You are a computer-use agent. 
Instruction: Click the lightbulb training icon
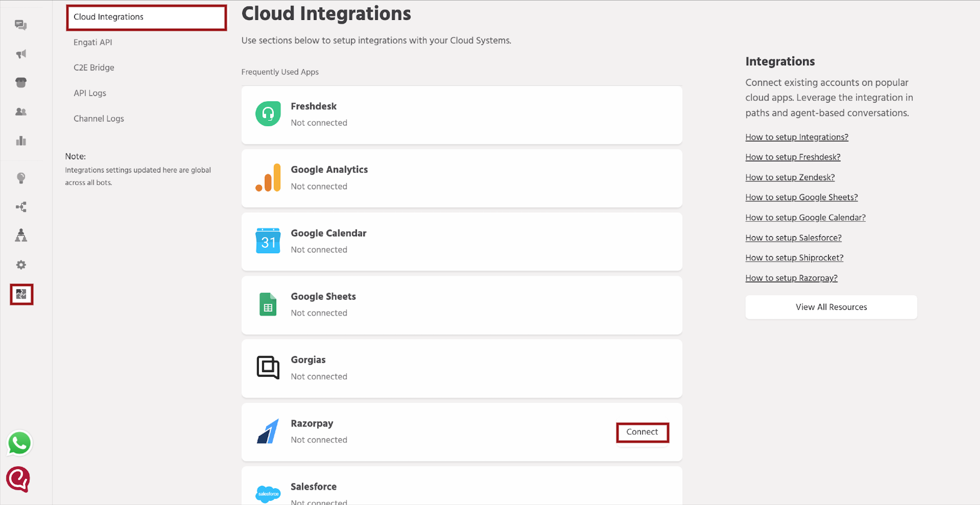coord(21,178)
